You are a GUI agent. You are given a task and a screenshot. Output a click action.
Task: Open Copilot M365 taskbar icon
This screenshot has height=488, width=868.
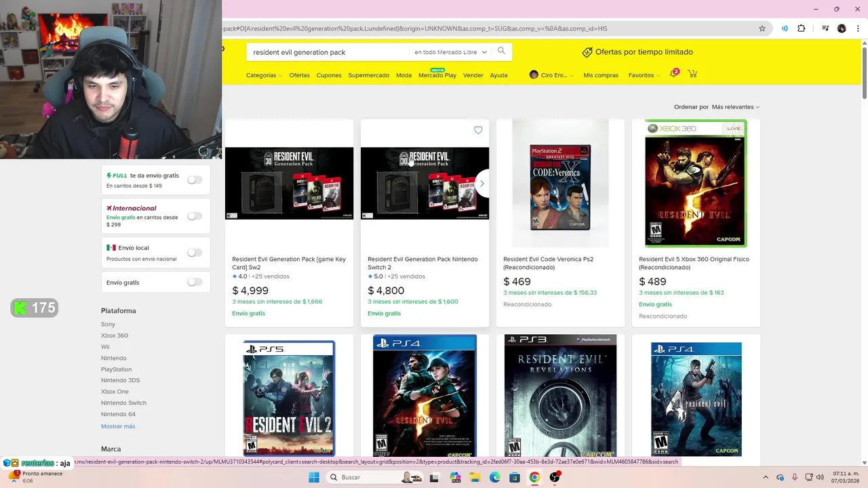455,477
